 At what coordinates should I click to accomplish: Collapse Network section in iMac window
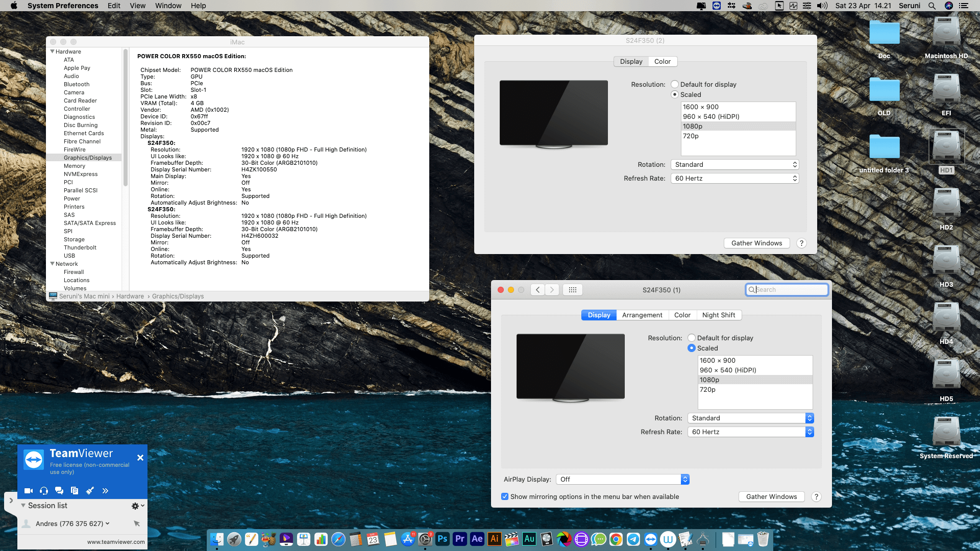tap(52, 264)
